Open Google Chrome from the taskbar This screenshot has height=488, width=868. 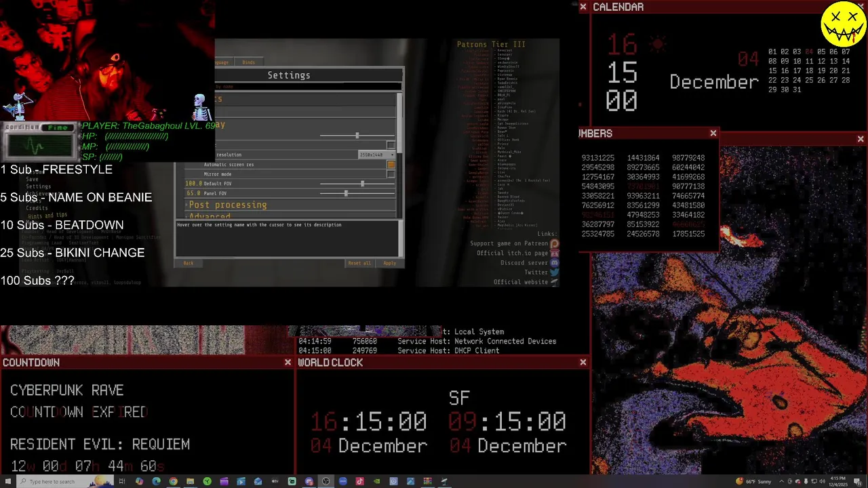click(174, 481)
